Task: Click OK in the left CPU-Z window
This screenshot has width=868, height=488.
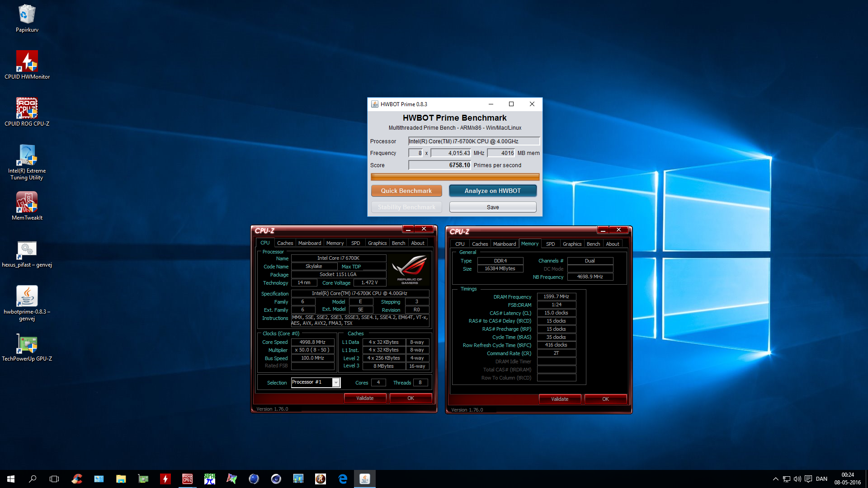Action: pos(410,398)
